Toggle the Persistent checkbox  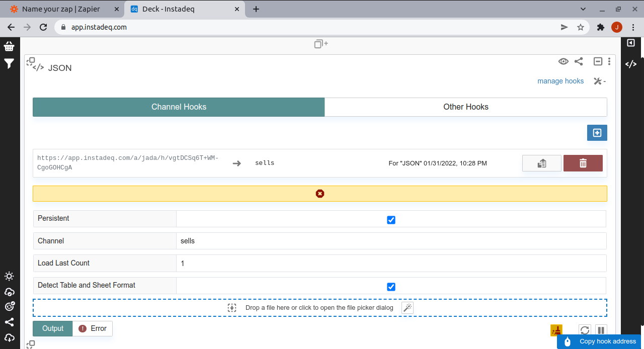391,220
